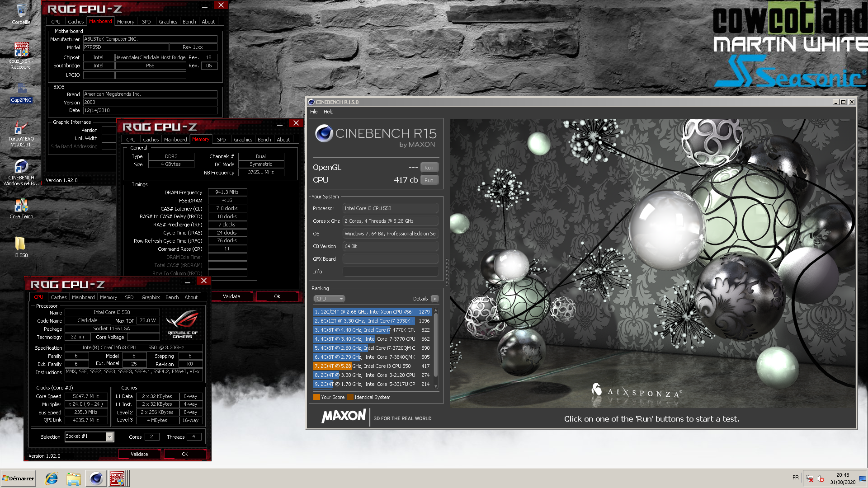This screenshot has height=488, width=868.
Task: Switch to CPU tab in Mainboard CPU-Z window
Action: pyautogui.click(x=56, y=22)
